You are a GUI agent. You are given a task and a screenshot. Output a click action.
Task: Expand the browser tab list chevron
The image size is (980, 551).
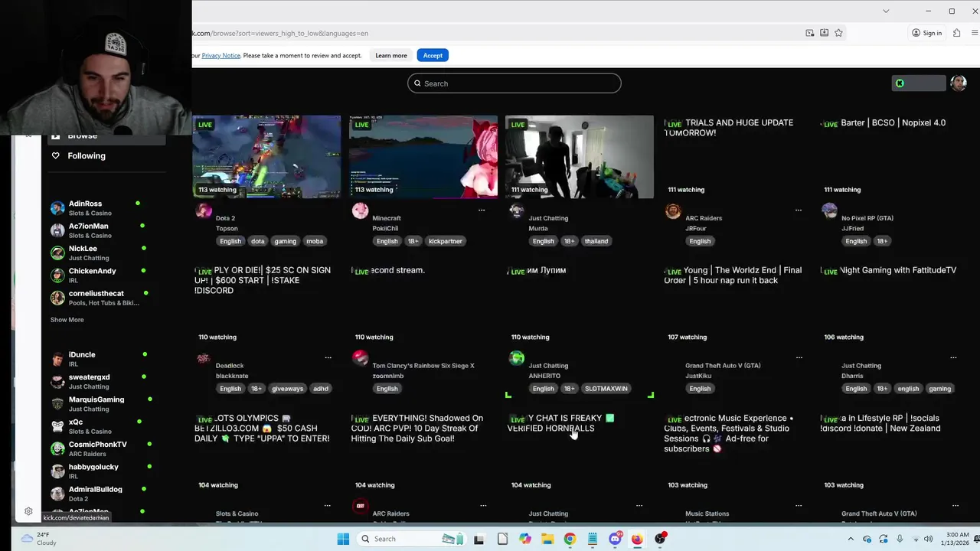click(x=886, y=11)
